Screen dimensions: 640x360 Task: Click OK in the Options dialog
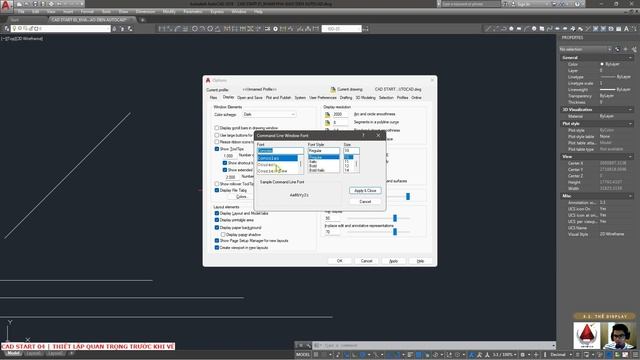point(340,261)
